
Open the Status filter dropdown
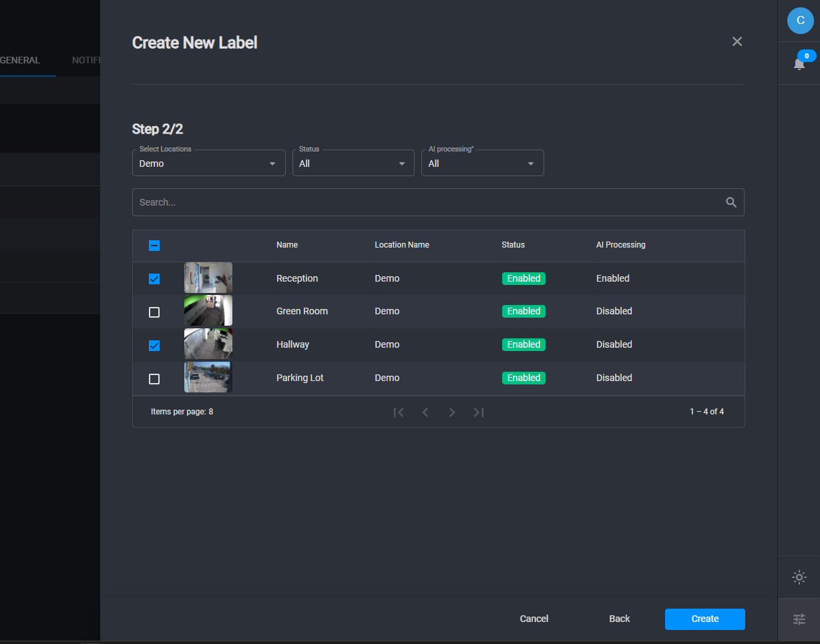tap(353, 163)
